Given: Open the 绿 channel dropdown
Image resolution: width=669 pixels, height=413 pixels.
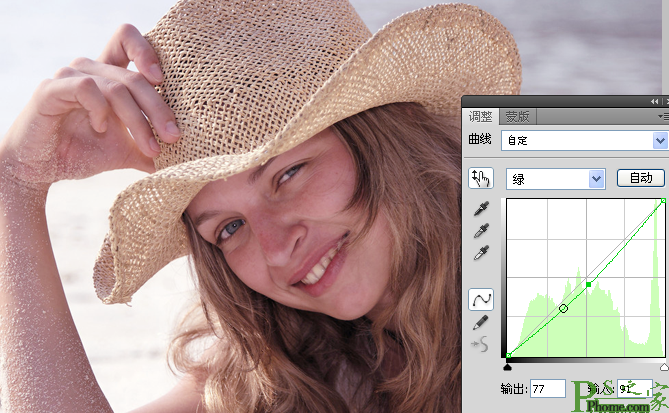Looking at the screenshot, I should pyautogui.click(x=556, y=179).
